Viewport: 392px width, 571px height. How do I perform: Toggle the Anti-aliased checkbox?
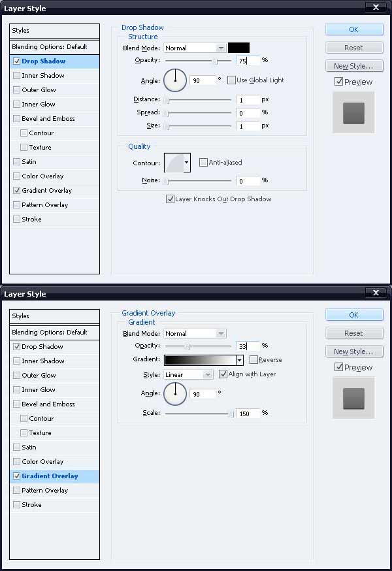pos(203,162)
